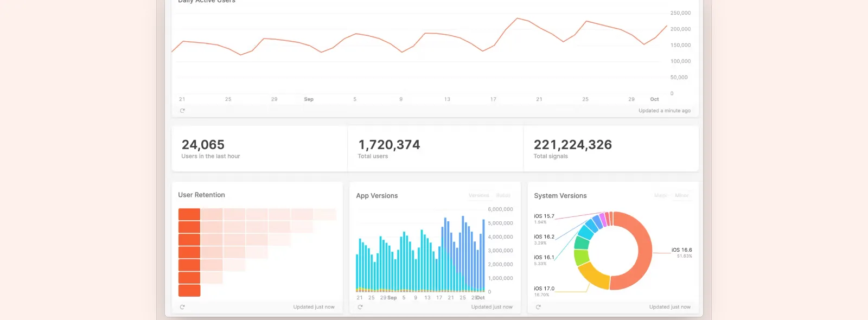Click the 1.94% percentage value
Screen dimensions: 868x320
(x=540, y=222)
